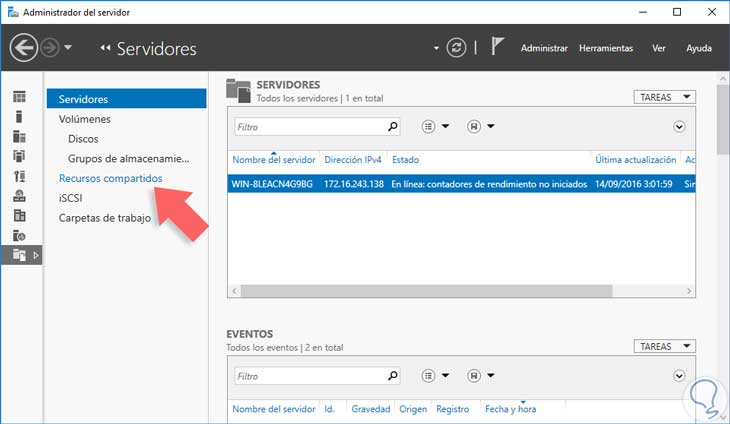Sort events by Registro column

coord(453,409)
